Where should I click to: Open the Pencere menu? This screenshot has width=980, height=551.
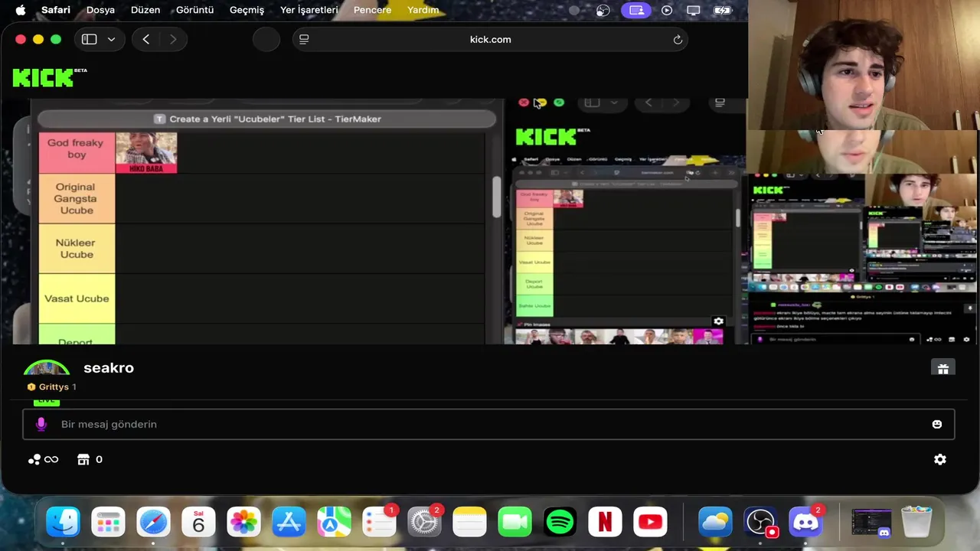tap(372, 10)
